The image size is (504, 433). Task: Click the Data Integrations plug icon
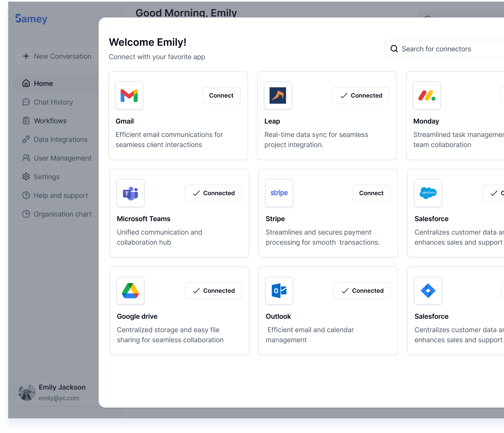coord(26,139)
